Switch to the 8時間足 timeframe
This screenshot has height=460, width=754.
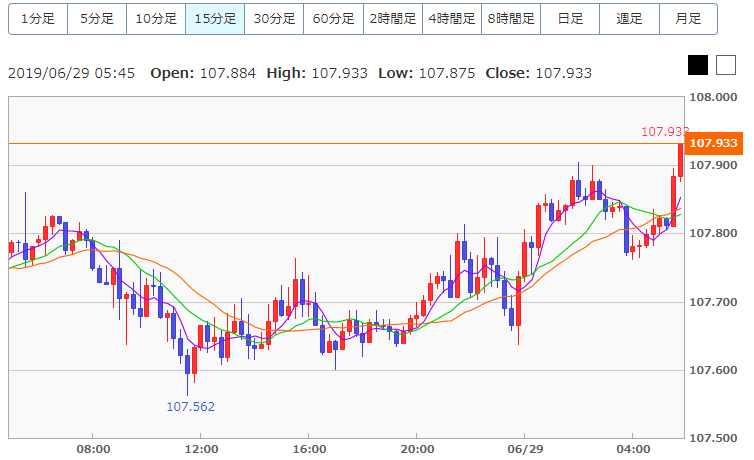(x=511, y=19)
